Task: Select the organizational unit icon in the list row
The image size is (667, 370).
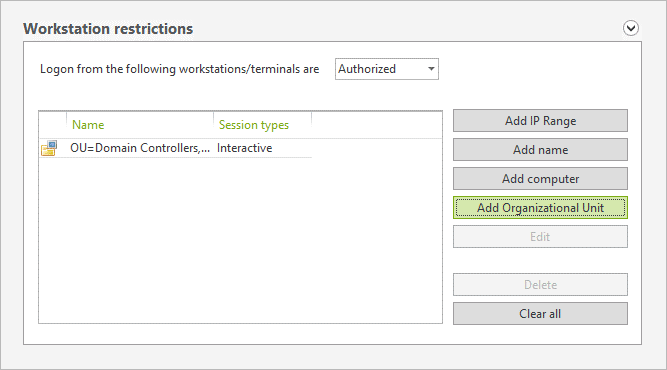Action: pos(49,148)
